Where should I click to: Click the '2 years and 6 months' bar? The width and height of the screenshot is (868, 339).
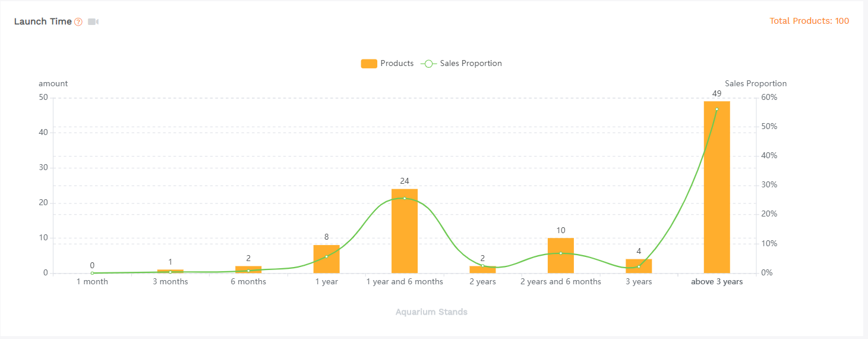pos(560,256)
